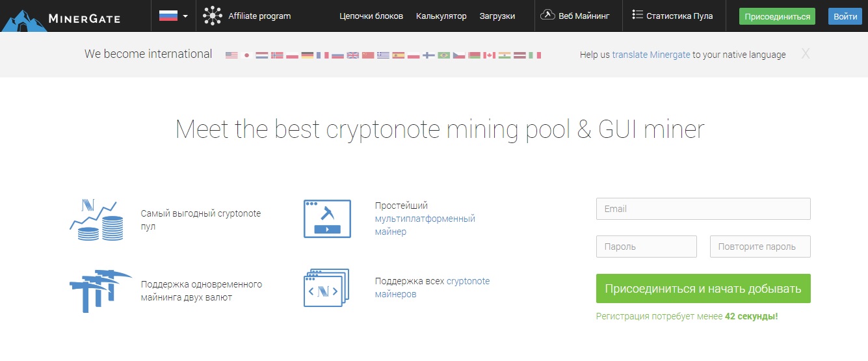Viewport: 868px width, 361px height.
Task: Click Присоединиться и начать добывать button
Action: click(x=703, y=289)
